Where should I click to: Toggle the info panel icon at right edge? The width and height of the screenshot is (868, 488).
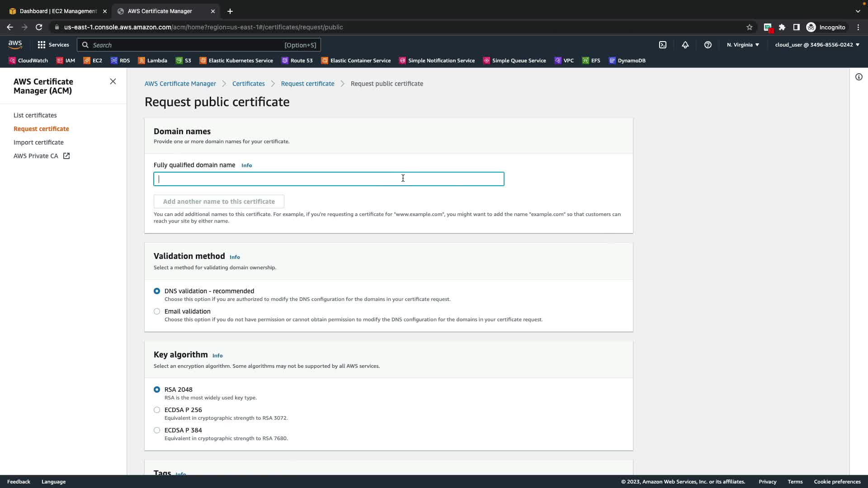(859, 77)
